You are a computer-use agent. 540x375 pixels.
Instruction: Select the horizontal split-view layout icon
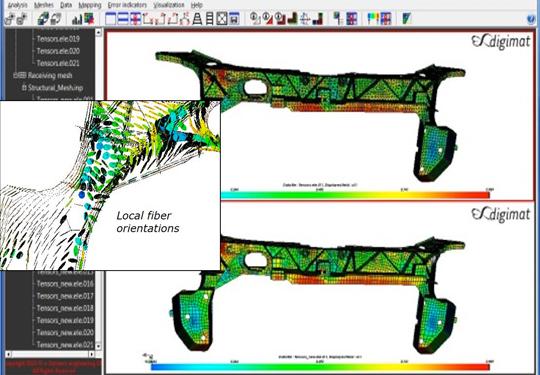point(123,19)
